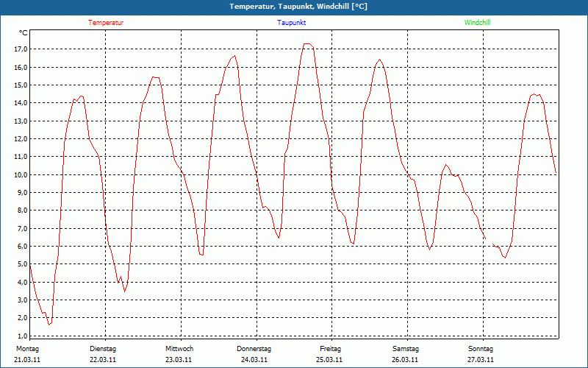588x368 pixels.
Task: Click the date 24.03.11
Action: click(254, 360)
